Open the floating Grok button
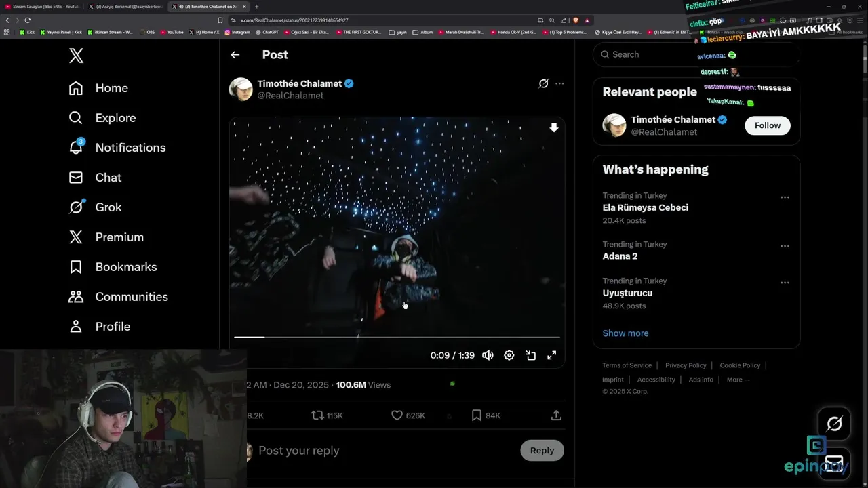 coord(834,424)
